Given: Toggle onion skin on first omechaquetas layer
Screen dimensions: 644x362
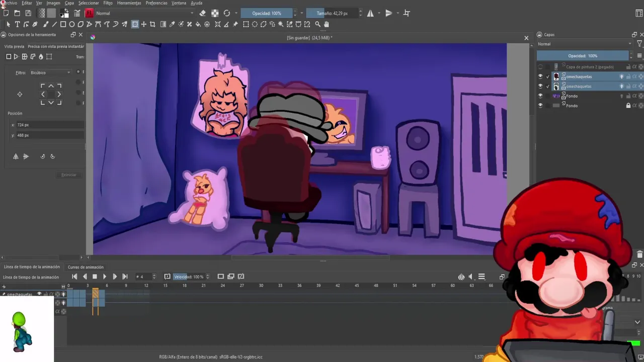Looking at the screenshot, I should 621,76.
